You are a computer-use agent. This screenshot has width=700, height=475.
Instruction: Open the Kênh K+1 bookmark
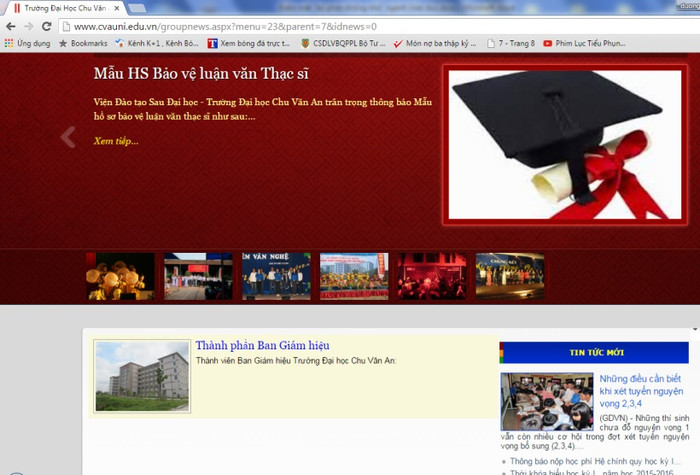pyautogui.click(x=156, y=43)
